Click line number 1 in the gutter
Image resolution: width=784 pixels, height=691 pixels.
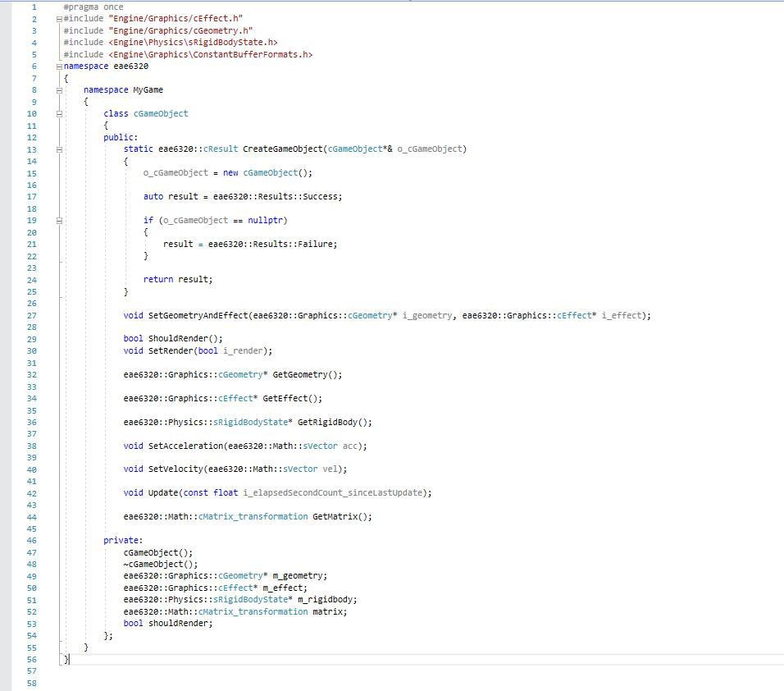tap(34, 7)
